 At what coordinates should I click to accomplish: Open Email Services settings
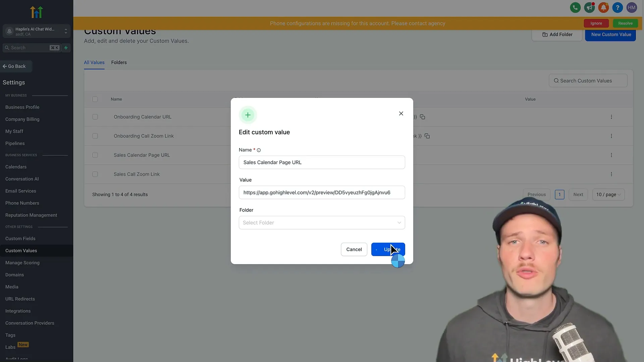[x=21, y=191]
